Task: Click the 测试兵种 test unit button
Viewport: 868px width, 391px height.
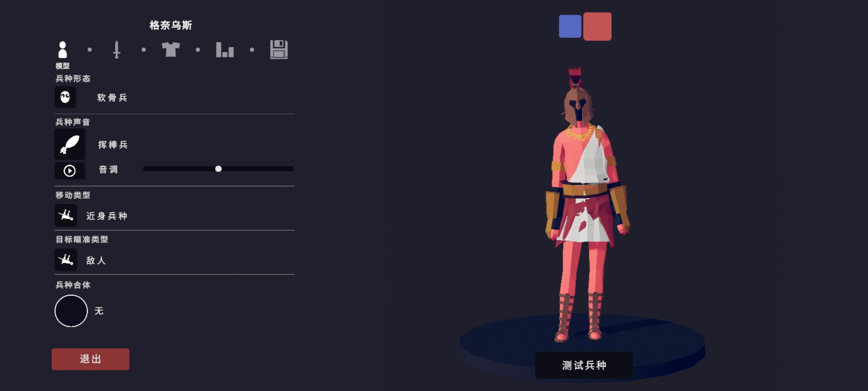Action: coord(584,365)
